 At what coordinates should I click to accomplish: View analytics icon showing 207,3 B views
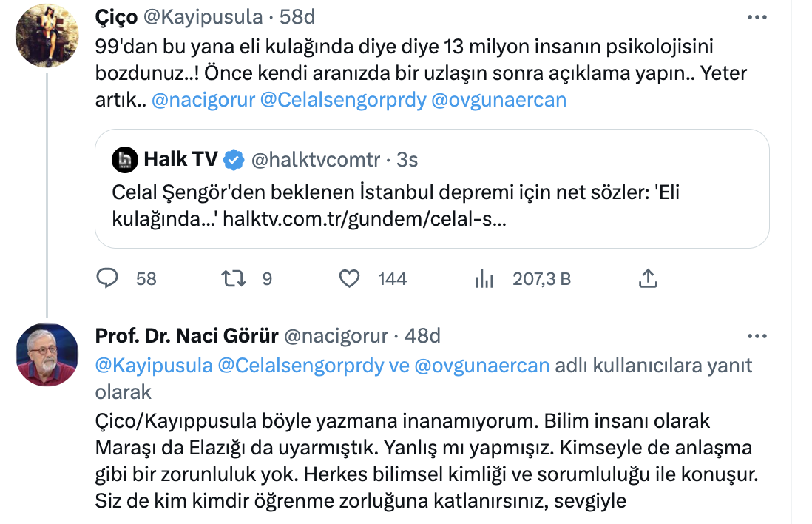click(484, 278)
